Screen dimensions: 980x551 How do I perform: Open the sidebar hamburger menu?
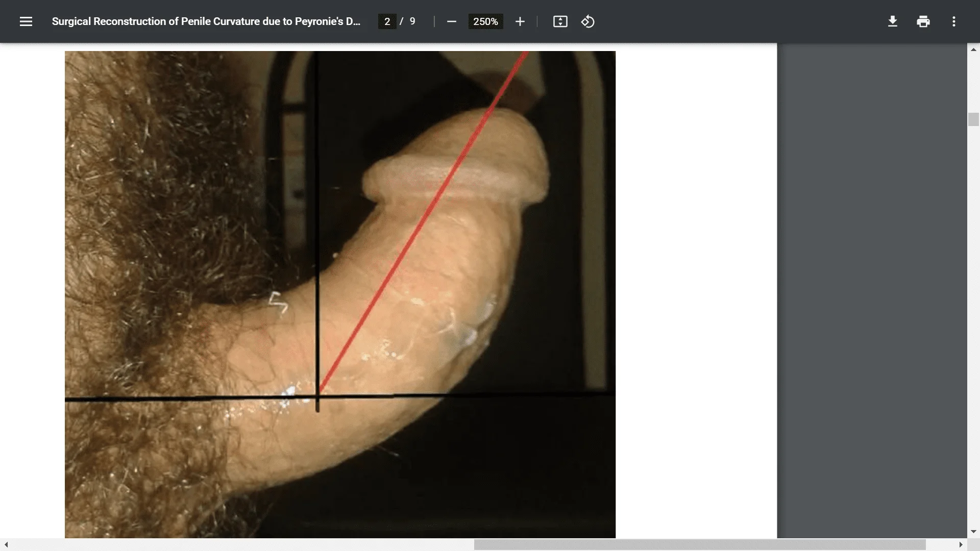click(26, 21)
